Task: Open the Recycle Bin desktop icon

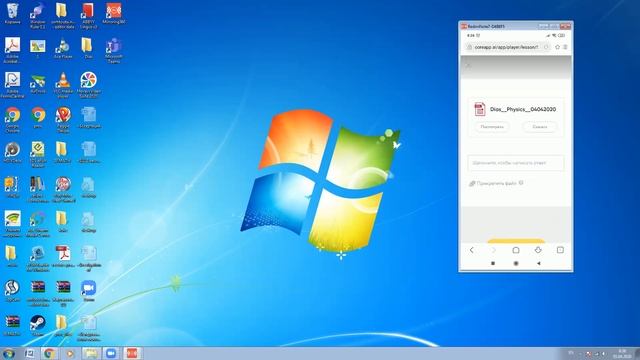Action: tap(12, 14)
